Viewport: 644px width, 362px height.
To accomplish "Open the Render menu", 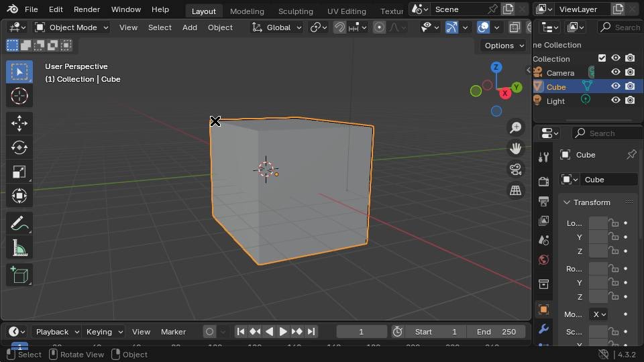I will [87, 9].
